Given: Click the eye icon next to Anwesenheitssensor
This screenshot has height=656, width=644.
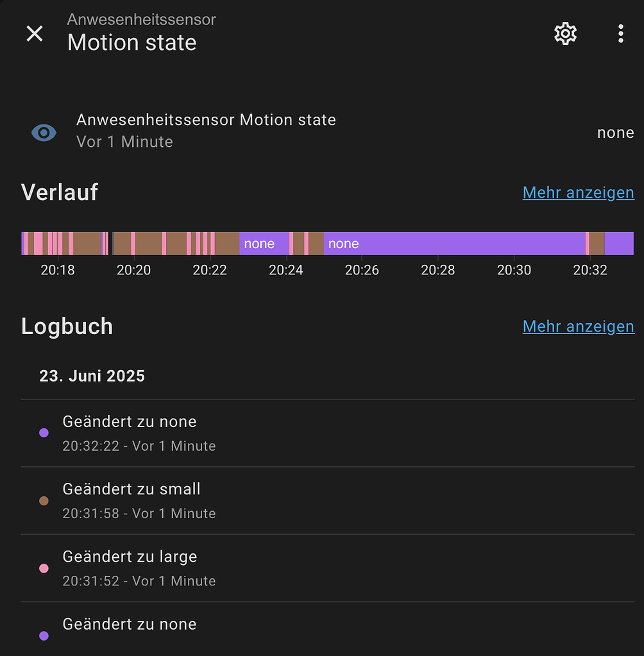Looking at the screenshot, I should tap(44, 132).
